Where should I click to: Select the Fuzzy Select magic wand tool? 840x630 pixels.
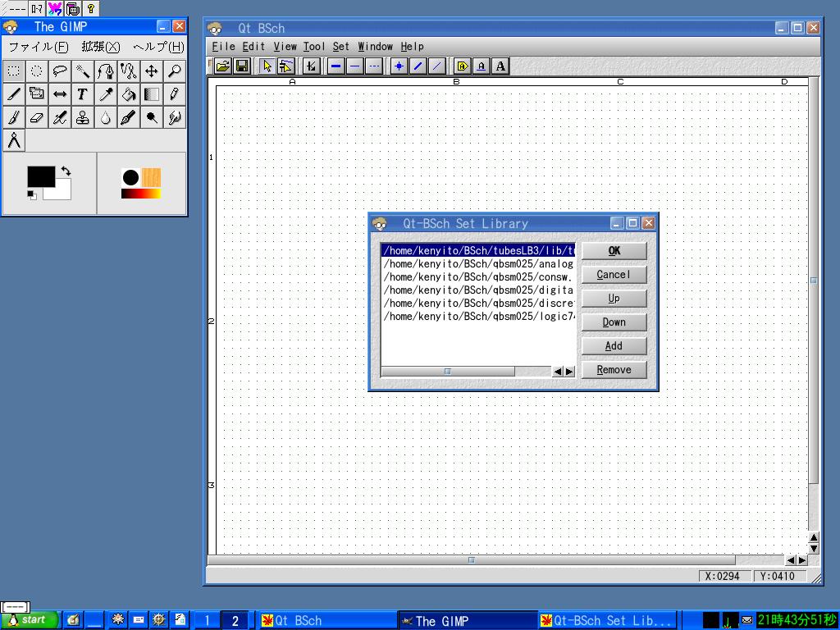click(x=83, y=71)
